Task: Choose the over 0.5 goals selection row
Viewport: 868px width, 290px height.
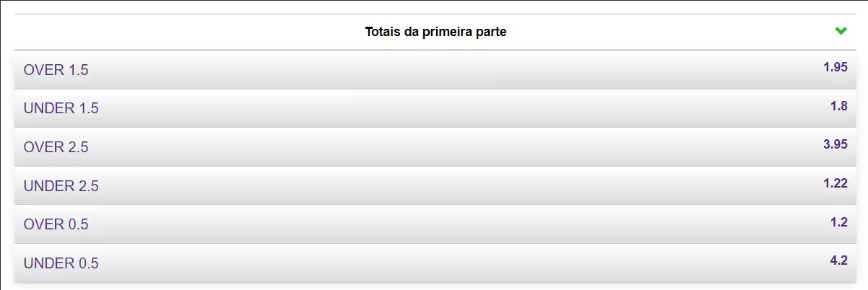Action: coord(433,224)
